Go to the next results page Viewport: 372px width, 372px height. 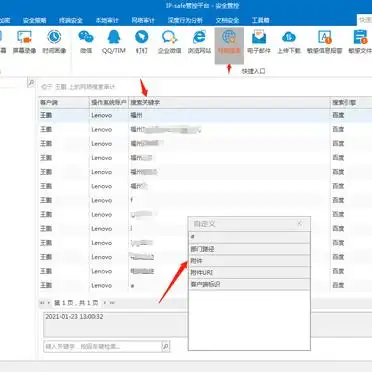click(x=105, y=303)
